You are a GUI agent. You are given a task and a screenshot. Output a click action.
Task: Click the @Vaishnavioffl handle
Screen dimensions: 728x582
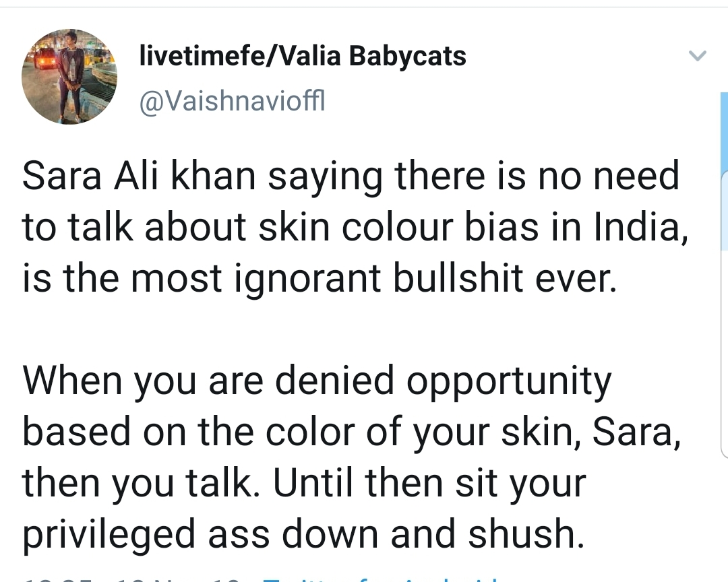click(232, 101)
